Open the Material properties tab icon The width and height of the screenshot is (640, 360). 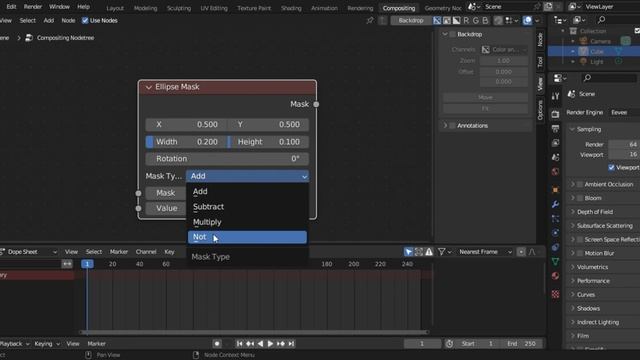coord(556,276)
